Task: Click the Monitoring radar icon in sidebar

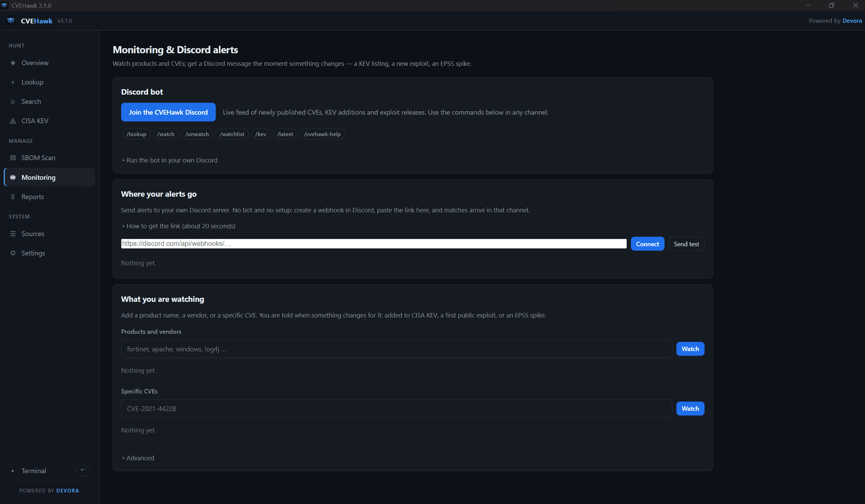Action: (x=13, y=177)
